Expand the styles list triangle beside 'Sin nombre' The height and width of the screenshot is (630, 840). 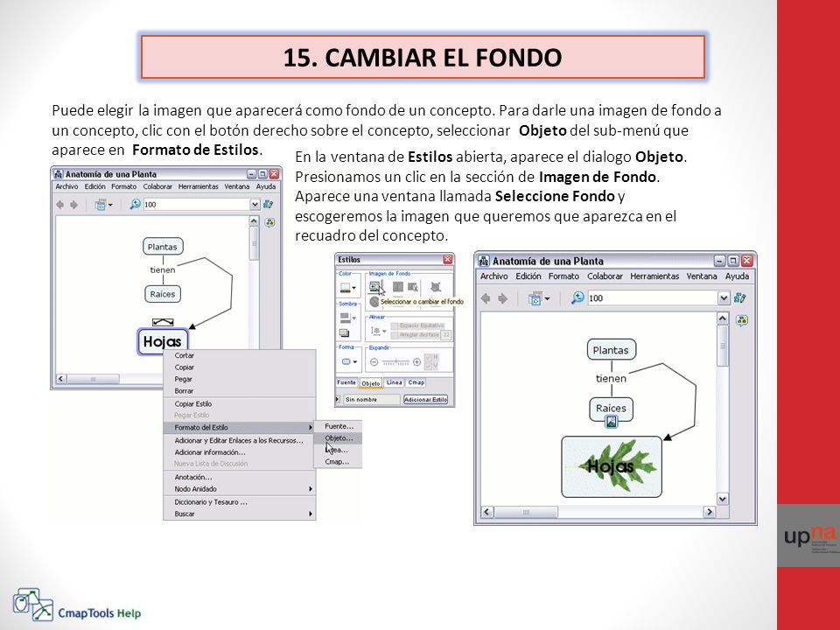(338, 399)
